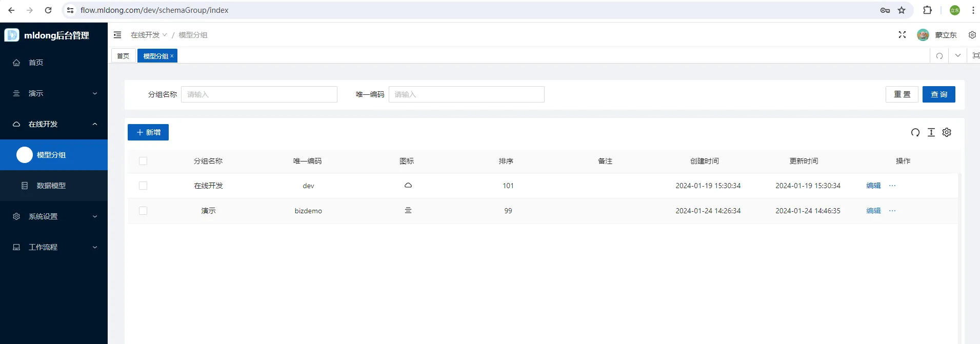Viewport: 980px width, 344px height.
Task: Collapse the 在线开发 sidebar menu chevron
Action: tap(95, 124)
